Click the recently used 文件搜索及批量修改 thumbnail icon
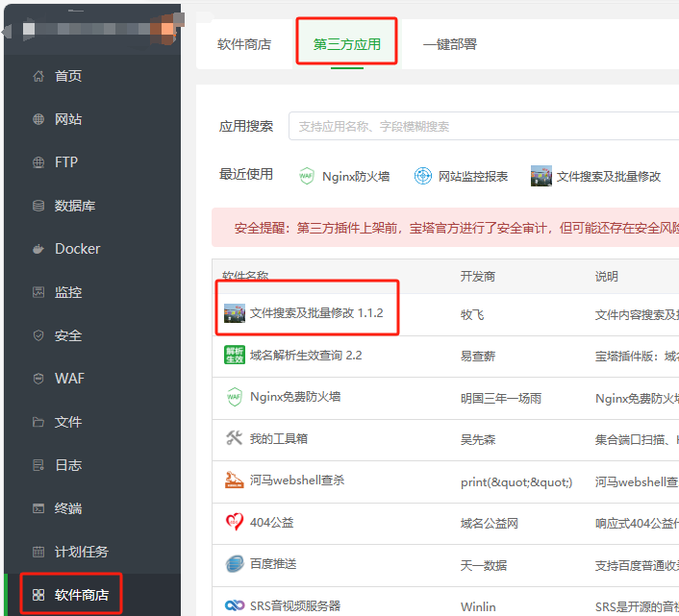The image size is (679, 616). [541, 176]
